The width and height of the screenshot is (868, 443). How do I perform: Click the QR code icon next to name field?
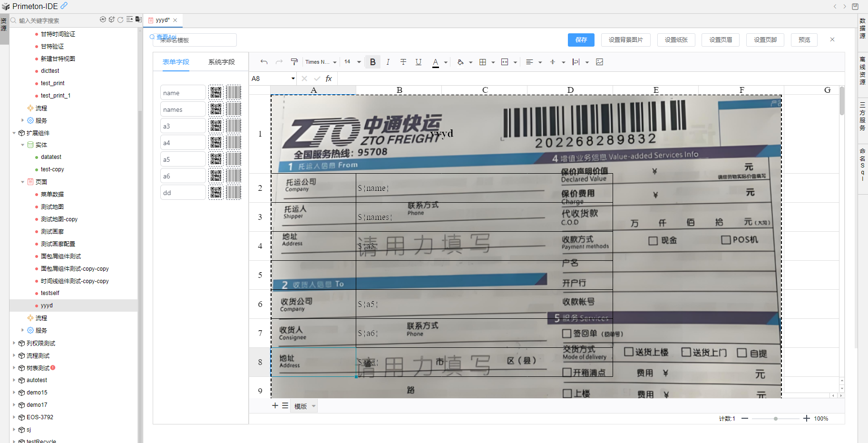tap(216, 93)
